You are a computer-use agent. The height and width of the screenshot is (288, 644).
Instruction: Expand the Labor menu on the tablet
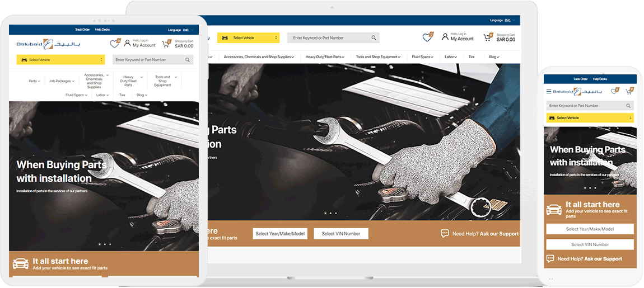click(102, 95)
